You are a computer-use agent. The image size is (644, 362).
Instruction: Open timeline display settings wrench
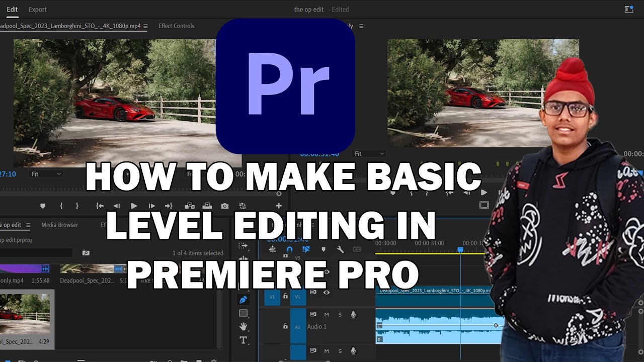click(340, 249)
